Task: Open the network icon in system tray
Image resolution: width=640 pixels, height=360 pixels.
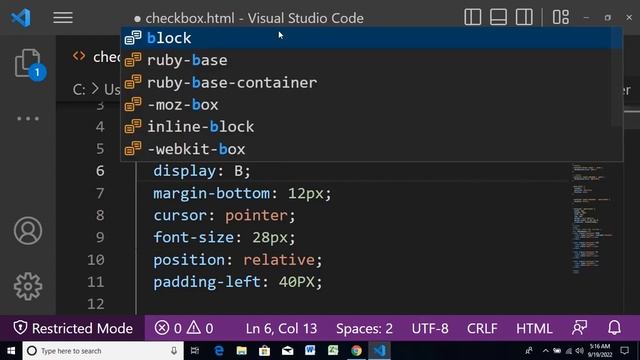Action: click(x=569, y=351)
